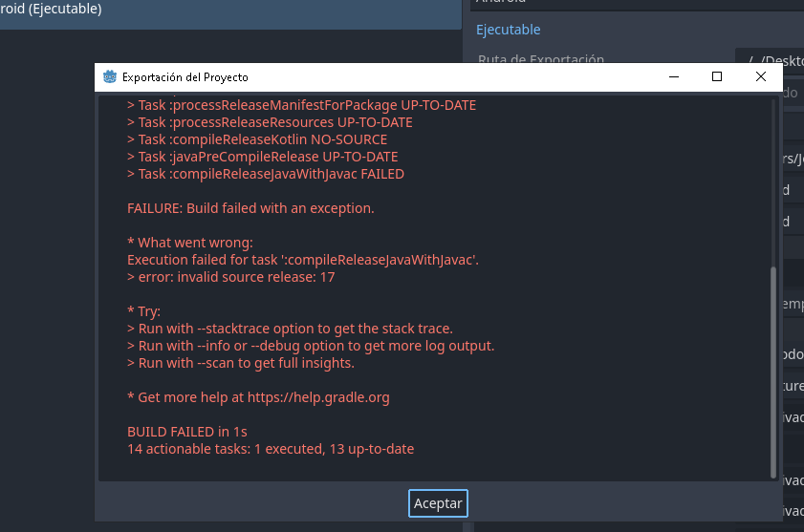This screenshot has height=532, width=804.
Task: Click the Ejecutable section header
Action: [x=509, y=30]
